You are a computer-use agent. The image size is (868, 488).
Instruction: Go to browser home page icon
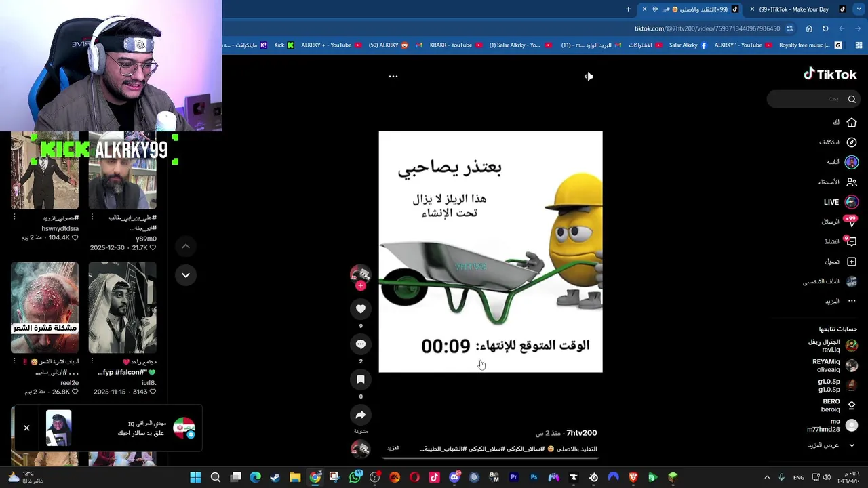click(809, 28)
